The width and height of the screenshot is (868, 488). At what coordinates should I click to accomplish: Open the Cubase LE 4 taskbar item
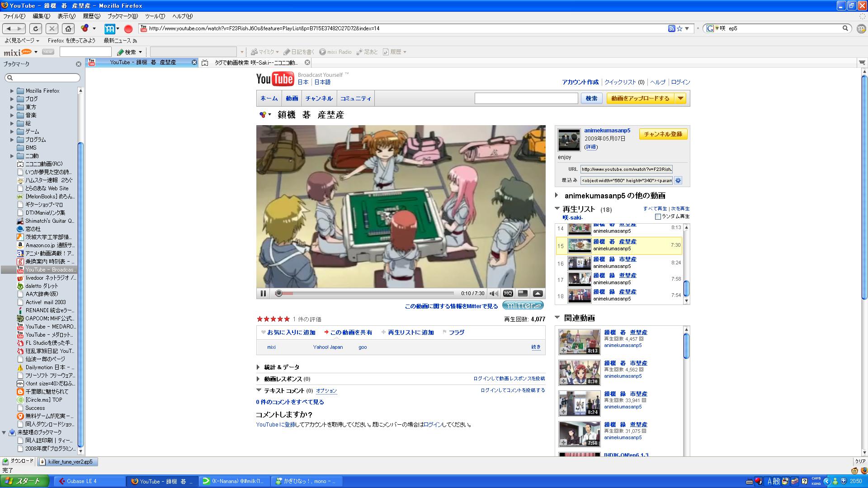(90, 481)
